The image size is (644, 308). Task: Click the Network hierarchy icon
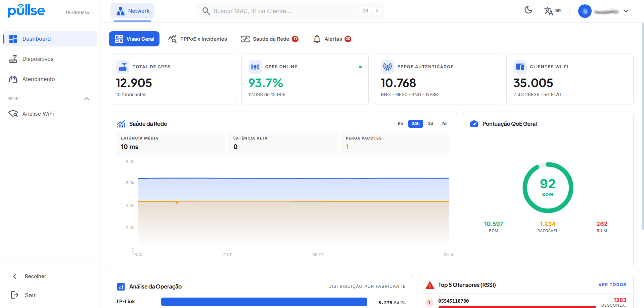point(120,11)
